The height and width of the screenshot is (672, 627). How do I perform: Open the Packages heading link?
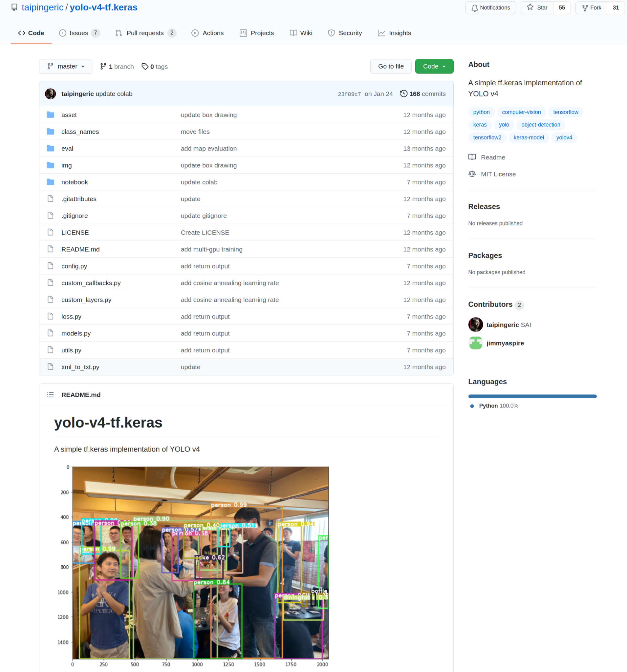485,256
